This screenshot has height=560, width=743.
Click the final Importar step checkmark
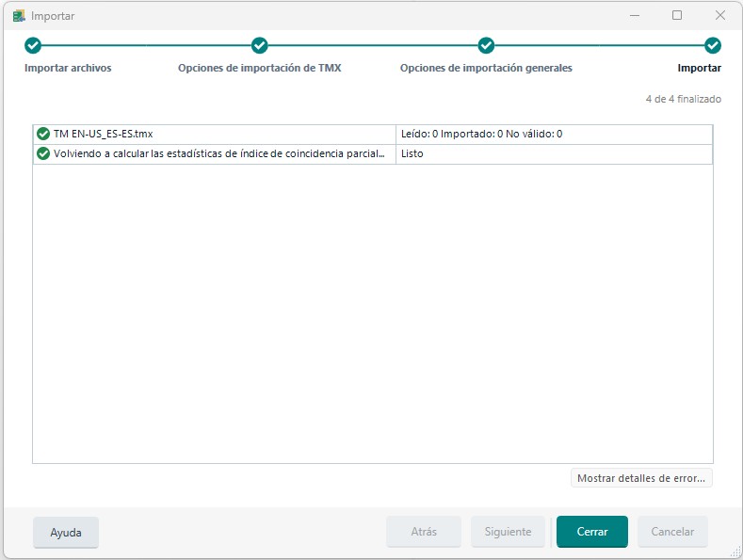pyautogui.click(x=713, y=45)
